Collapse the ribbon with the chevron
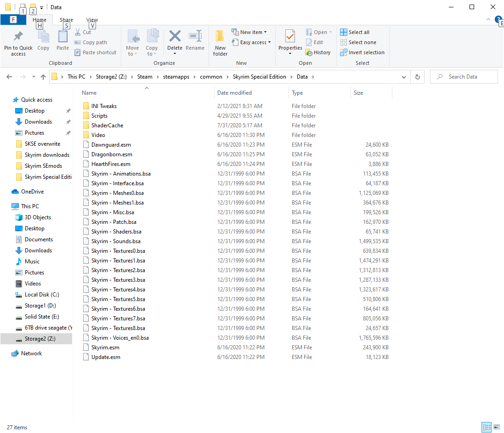504x433 pixels. pyautogui.click(x=488, y=20)
